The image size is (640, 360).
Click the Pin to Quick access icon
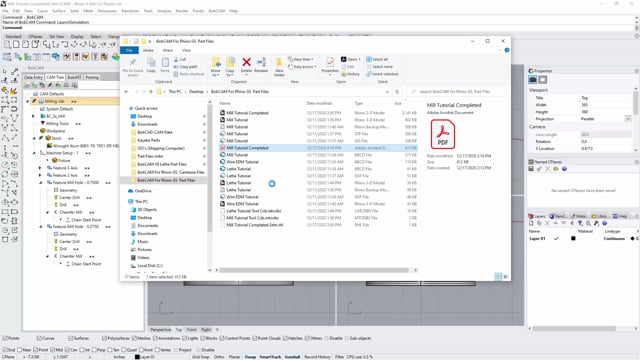133,62
